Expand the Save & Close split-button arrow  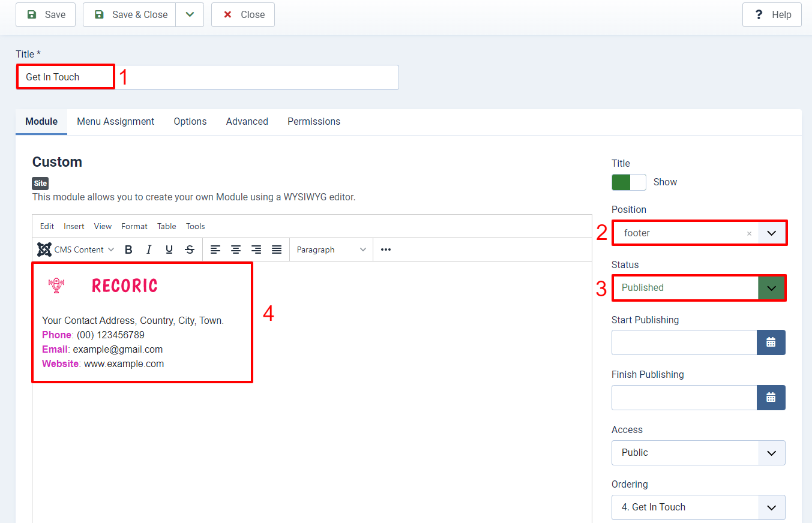coord(190,14)
